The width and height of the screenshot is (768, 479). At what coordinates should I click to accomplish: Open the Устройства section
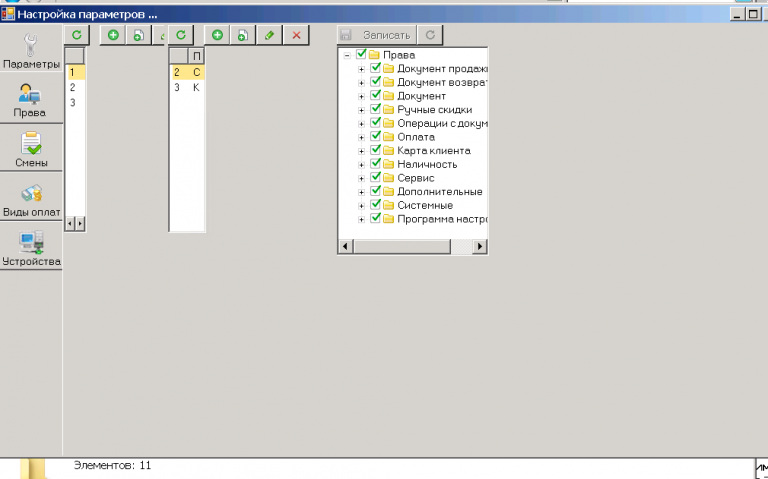pyautogui.click(x=31, y=248)
